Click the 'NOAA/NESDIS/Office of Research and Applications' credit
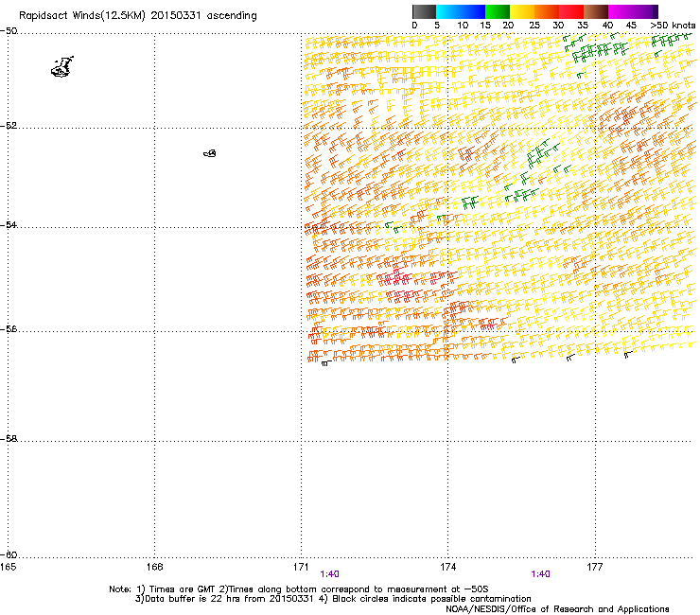Screen dimensions: 700x615 pos(557,609)
